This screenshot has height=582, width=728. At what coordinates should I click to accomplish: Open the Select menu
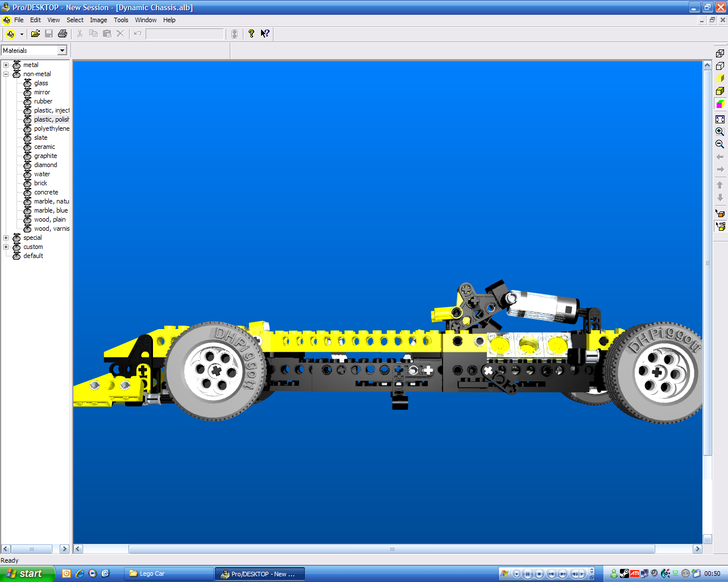tap(75, 20)
